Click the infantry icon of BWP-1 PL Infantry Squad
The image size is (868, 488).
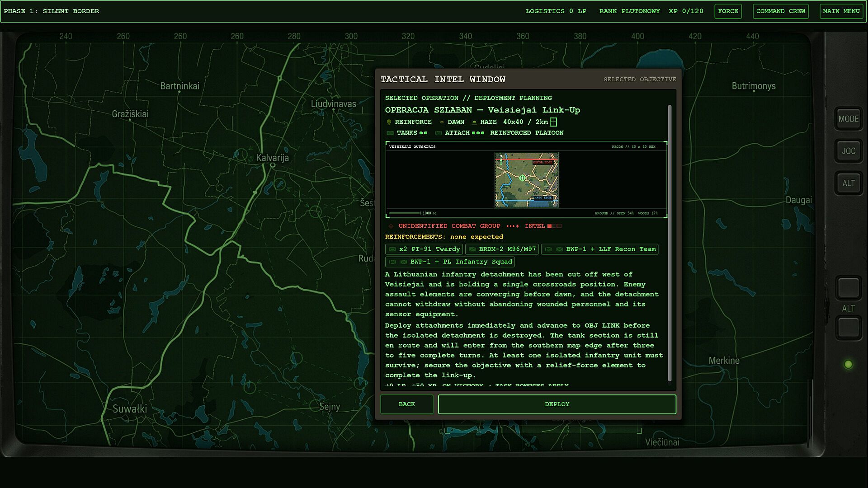404,262
